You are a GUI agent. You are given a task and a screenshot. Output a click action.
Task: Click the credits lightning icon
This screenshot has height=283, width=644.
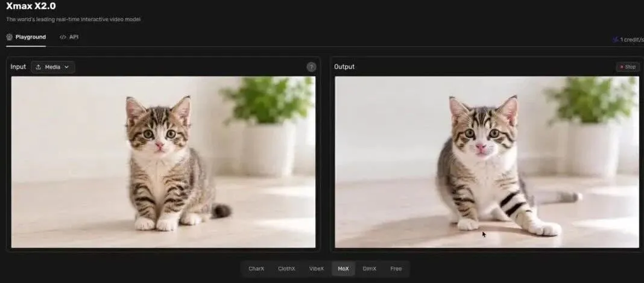point(615,40)
